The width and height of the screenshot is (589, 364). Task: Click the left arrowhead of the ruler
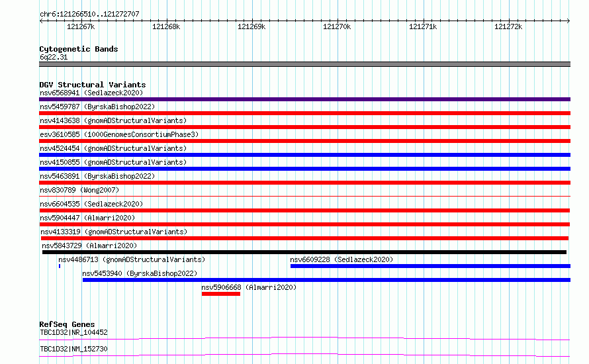point(41,21)
